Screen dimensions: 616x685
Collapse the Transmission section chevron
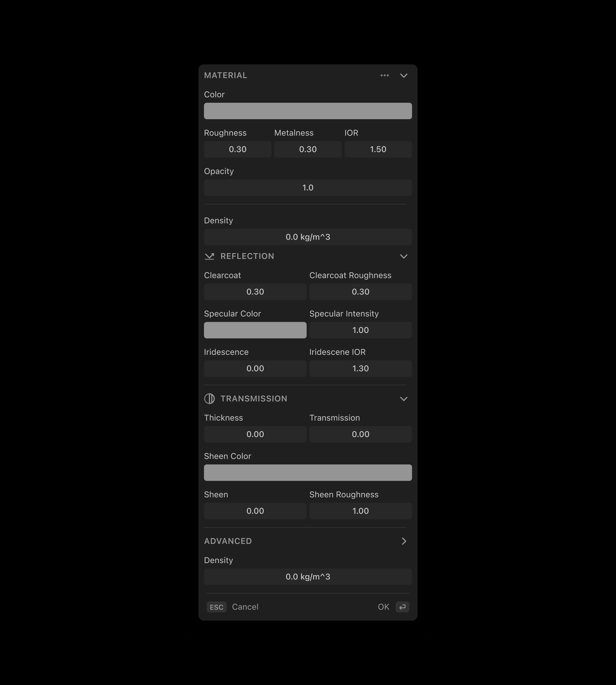pos(404,399)
